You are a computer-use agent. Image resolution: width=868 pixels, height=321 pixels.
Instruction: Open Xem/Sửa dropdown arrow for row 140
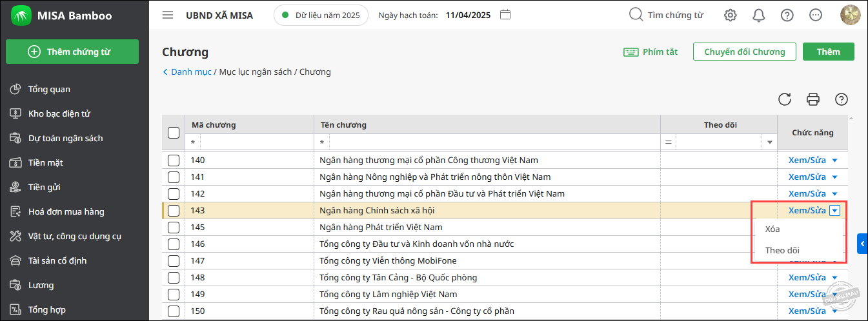click(835, 160)
